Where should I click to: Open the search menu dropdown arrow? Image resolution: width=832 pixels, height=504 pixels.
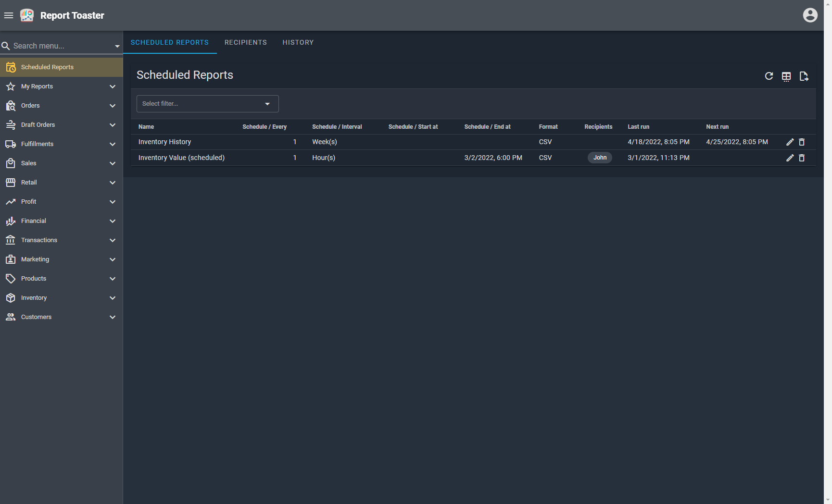coord(117,46)
